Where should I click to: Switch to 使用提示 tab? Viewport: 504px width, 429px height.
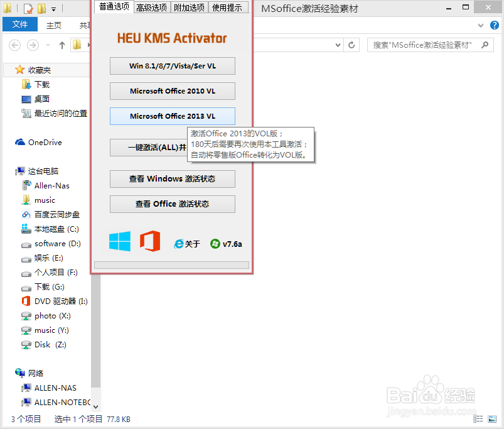pos(227,8)
